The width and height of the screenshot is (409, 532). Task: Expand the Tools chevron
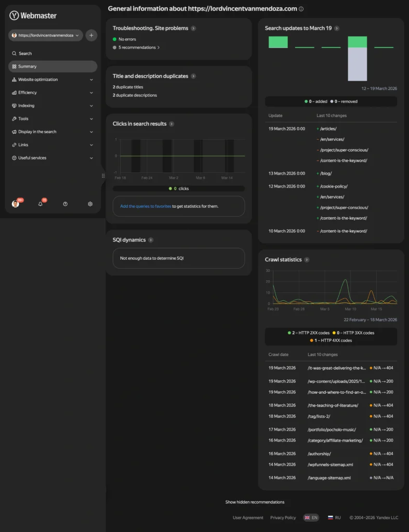point(91,119)
